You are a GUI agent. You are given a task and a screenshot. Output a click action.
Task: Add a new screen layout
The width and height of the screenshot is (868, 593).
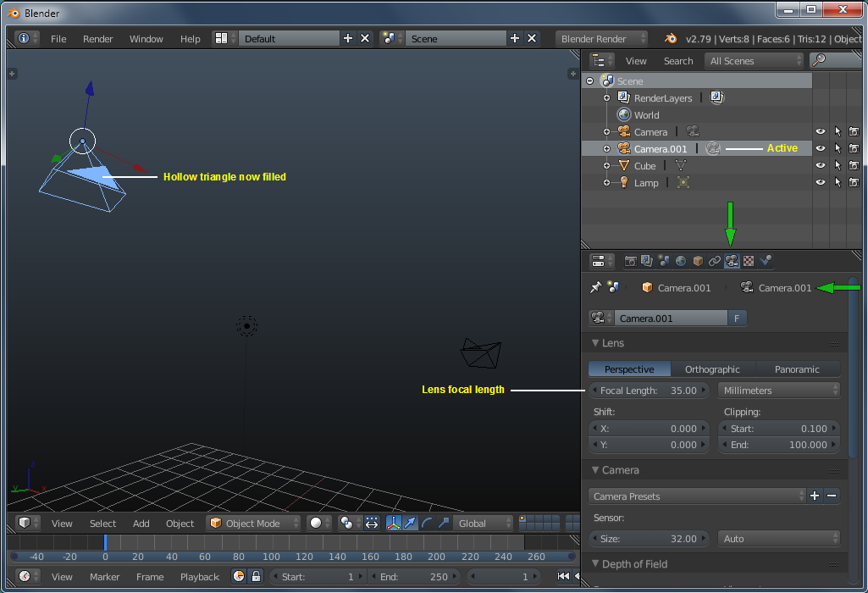[348, 38]
